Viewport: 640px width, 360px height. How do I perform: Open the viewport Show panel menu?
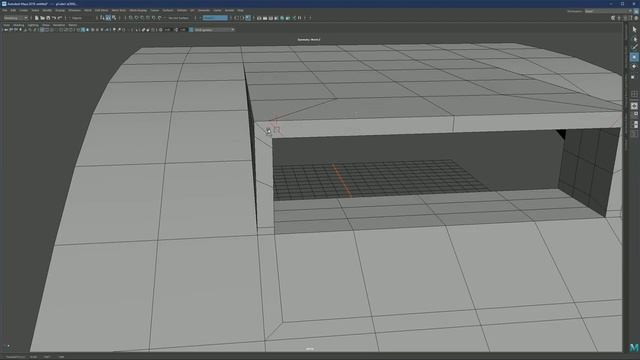pos(46,25)
